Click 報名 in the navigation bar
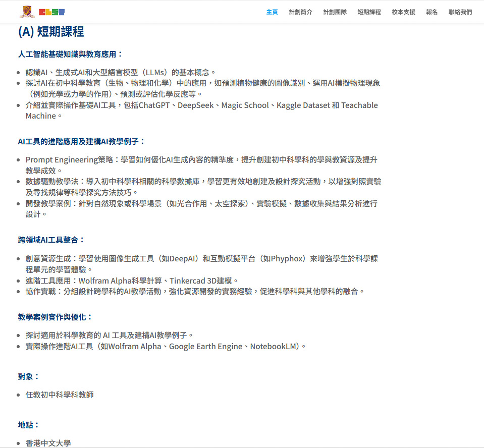Viewport: 484px width, 448px height. click(x=432, y=12)
